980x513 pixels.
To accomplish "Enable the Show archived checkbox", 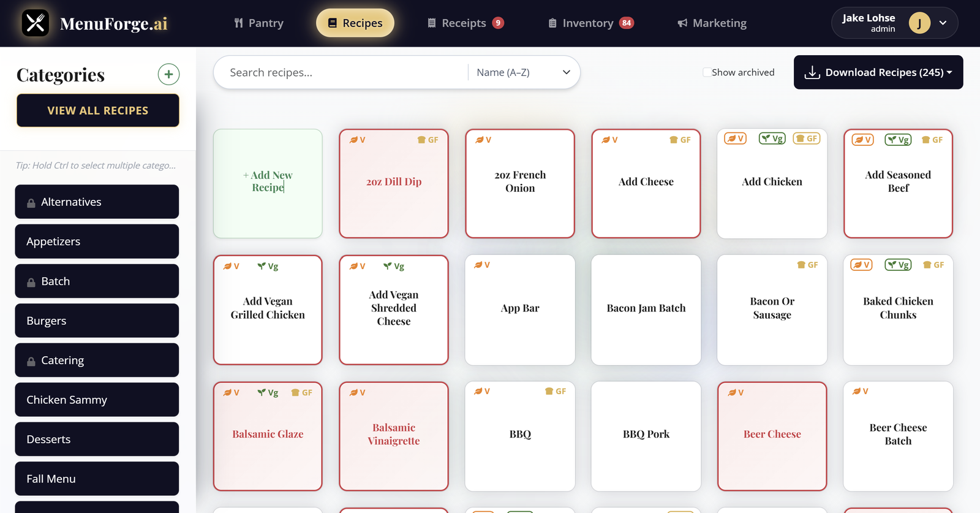I will point(707,72).
